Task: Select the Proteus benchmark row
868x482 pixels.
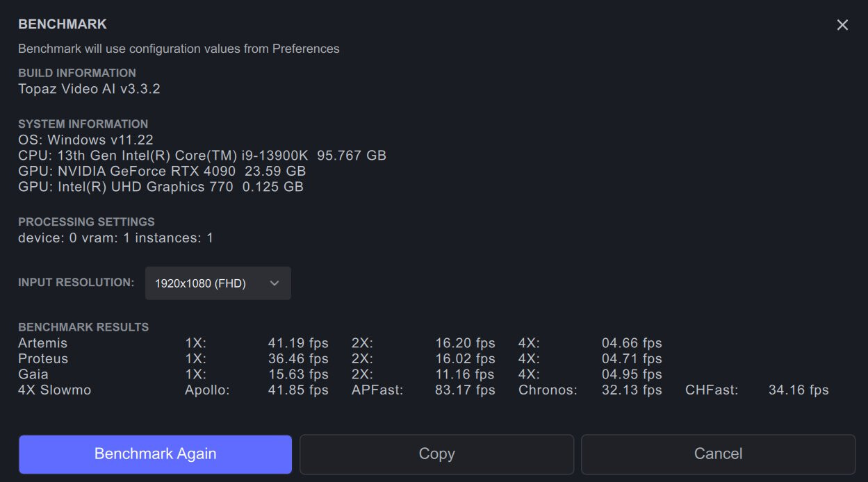Action: click(x=42, y=358)
